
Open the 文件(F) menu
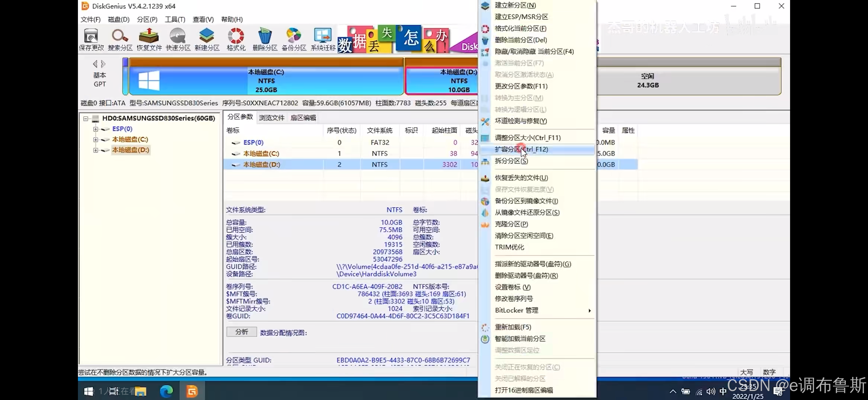[x=90, y=19]
